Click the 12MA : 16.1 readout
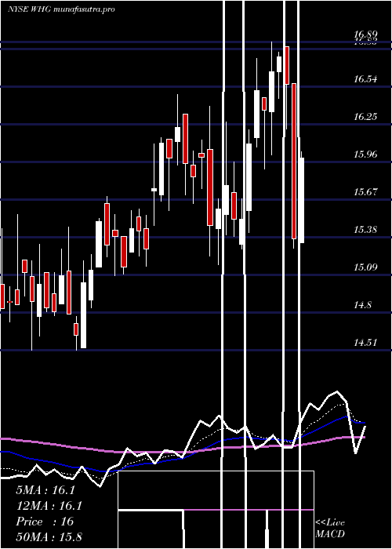 49,506
